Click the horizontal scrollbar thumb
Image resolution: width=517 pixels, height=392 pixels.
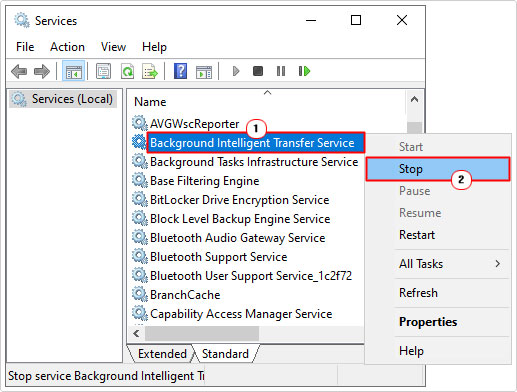pyautogui.click(x=202, y=333)
